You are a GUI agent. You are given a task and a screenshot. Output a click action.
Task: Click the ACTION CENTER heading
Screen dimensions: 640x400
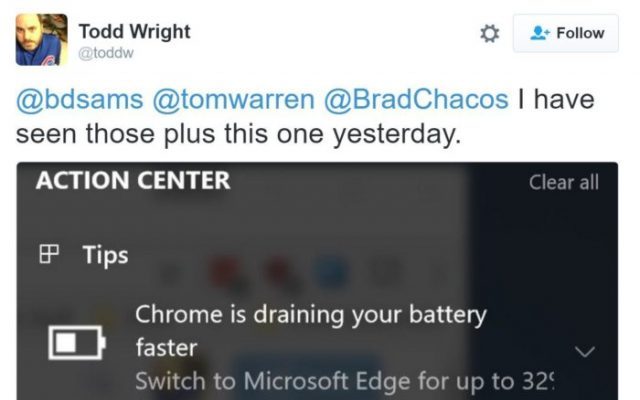pyautogui.click(x=133, y=180)
